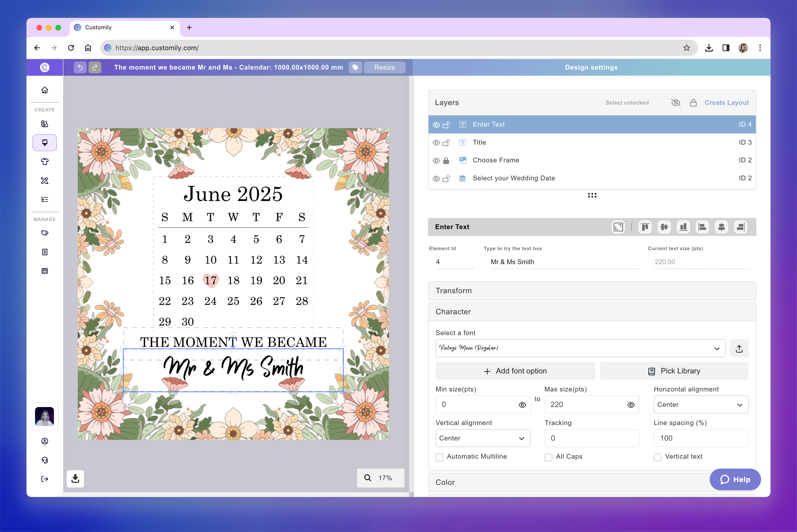Click the Pick Library button

click(674, 371)
